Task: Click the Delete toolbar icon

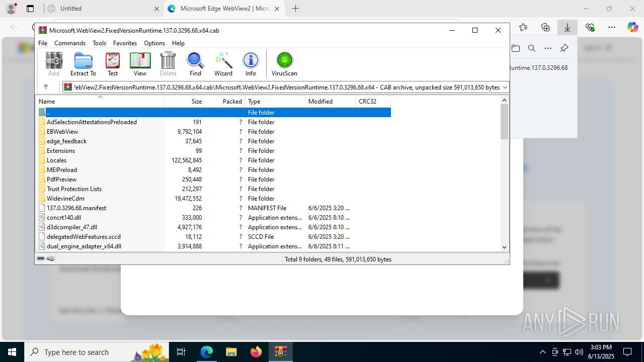Action: [x=168, y=64]
